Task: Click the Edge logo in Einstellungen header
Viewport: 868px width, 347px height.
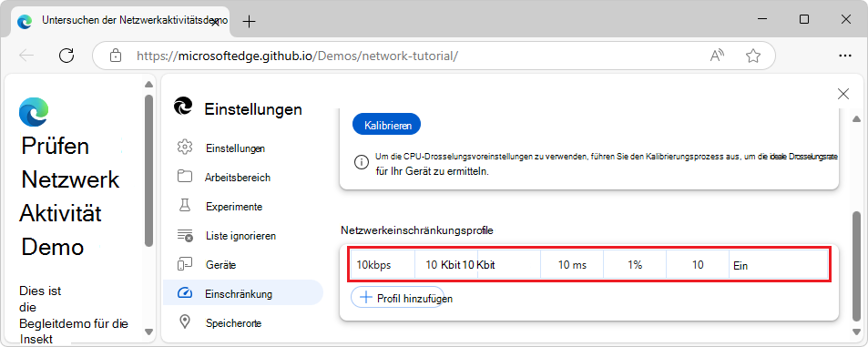Action: click(183, 107)
